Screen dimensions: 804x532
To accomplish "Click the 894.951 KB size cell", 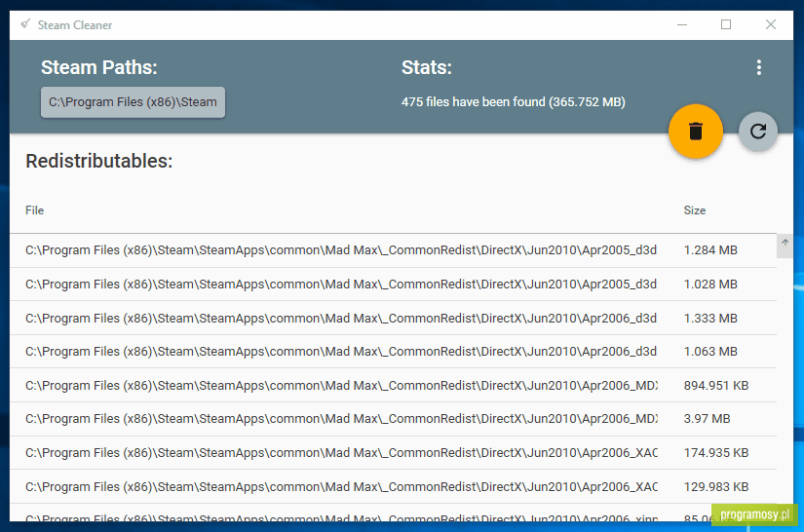I will 716,385.
